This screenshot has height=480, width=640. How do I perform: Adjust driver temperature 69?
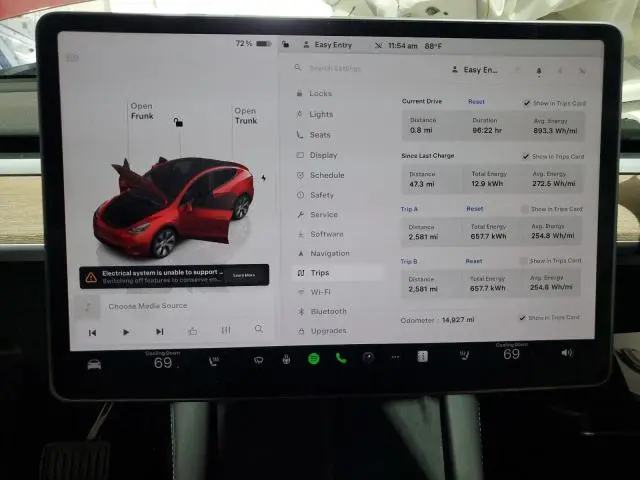(x=163, y=362)
